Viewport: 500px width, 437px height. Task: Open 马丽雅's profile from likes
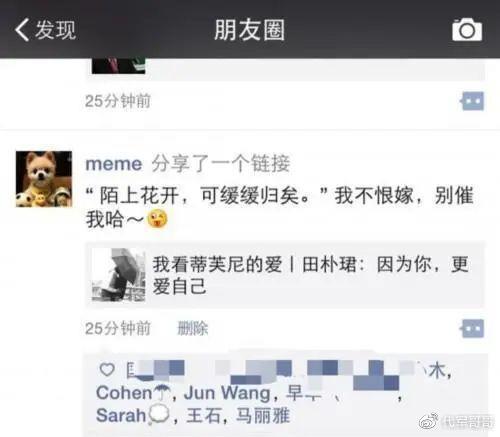point(263,416)
